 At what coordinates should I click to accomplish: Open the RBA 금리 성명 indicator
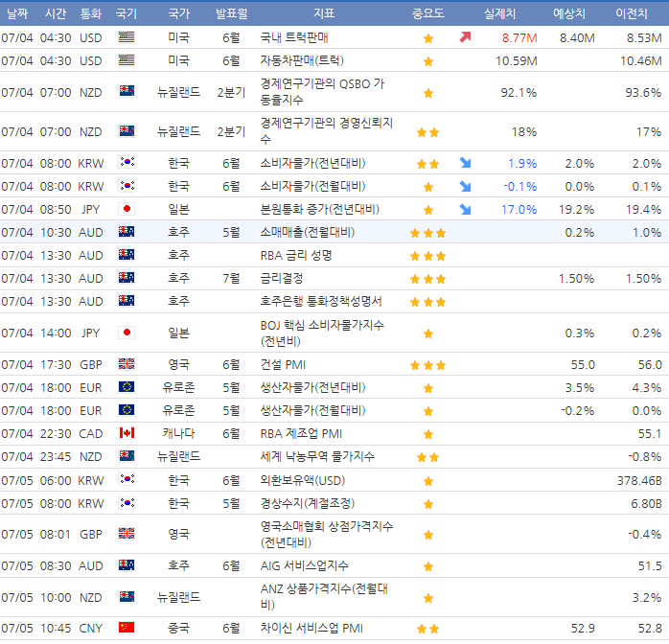pos(295,255)
